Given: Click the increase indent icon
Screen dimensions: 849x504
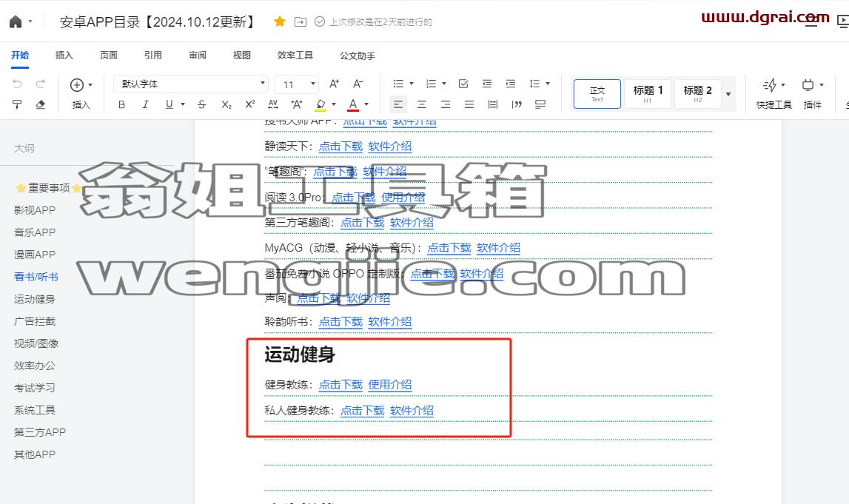Looking at the screenshot, I should 511,84.
